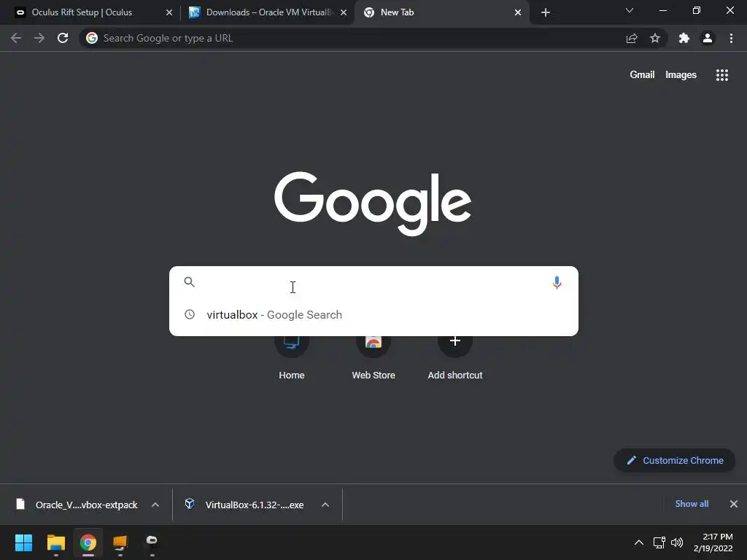Click the magnifier icon in search box
747x560 pixels.
189,282
